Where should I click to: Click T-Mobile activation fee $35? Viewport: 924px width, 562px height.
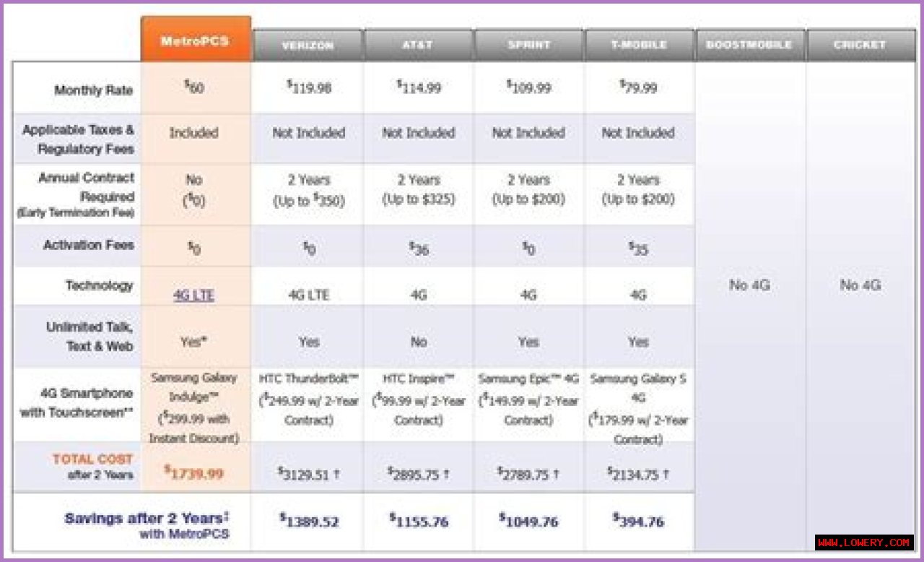638,248
